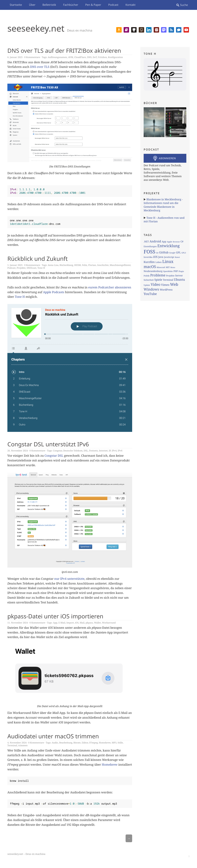Open 'DNS over TLS auf der FRITZ!Box aktivieren' post
Viewport: 197px width, 868px height.
(64, 51)
